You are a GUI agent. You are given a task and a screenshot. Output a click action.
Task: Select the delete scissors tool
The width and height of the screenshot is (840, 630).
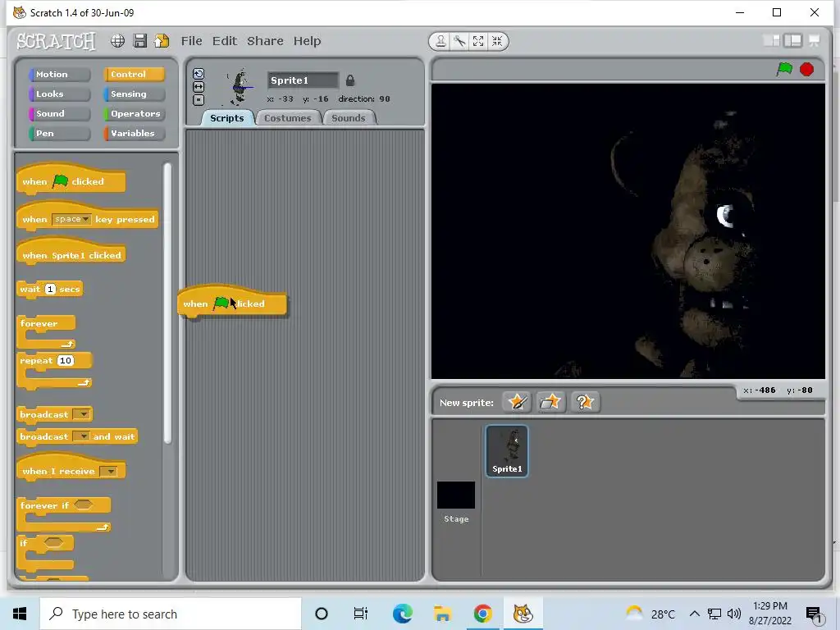[459, 41]
